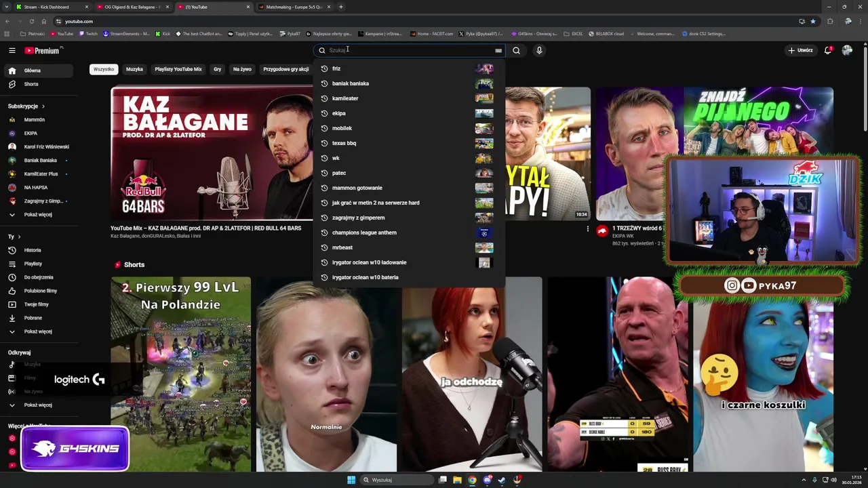Open the account avatar menu
Image resolution: width=868 pixels, height=488 pixels.
point(847,50)
